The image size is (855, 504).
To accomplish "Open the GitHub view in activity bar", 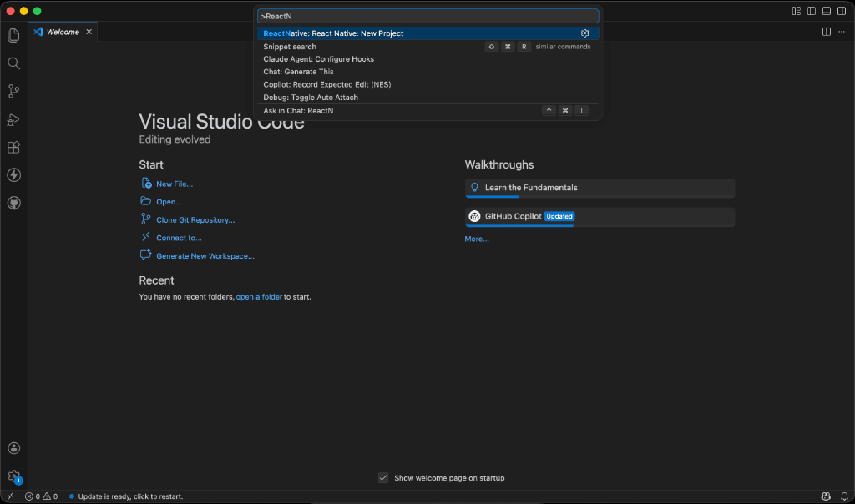I will coord(13,203).
